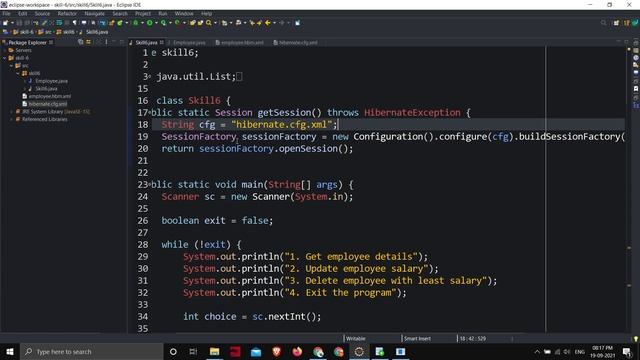Click Writable status bar entry
The image size is (640, 360).
tap(356, 338)
